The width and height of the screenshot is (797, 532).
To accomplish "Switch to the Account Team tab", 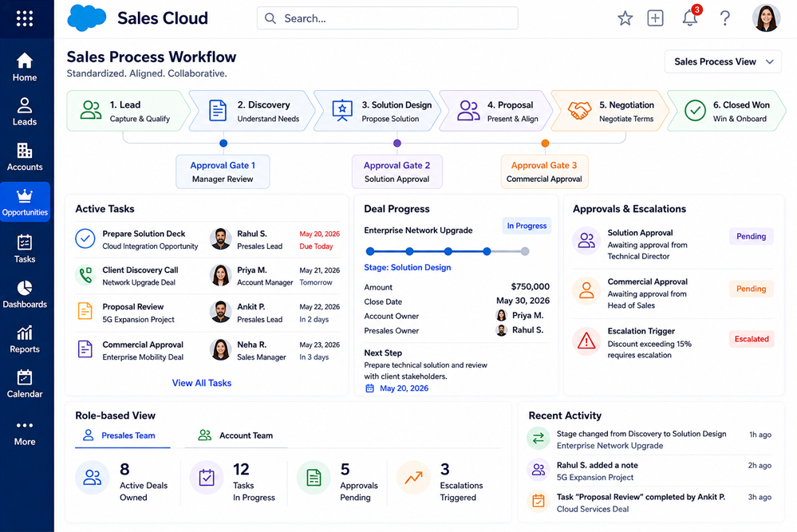I will 235,435.
